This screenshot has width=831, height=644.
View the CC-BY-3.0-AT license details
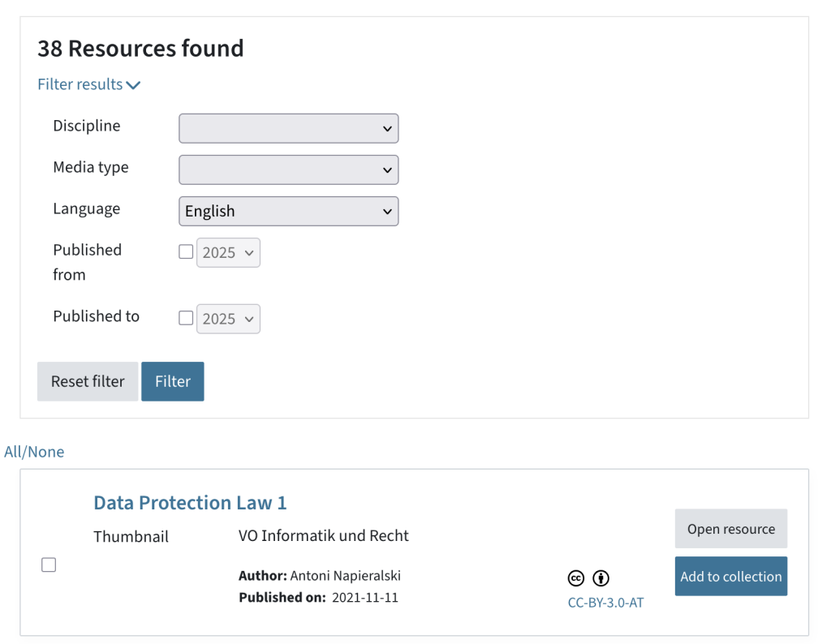click(x=604, y=603)
